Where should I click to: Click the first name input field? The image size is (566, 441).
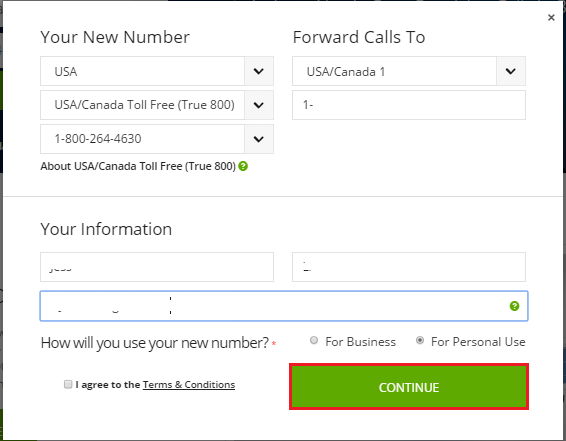[x=157, y=267]
